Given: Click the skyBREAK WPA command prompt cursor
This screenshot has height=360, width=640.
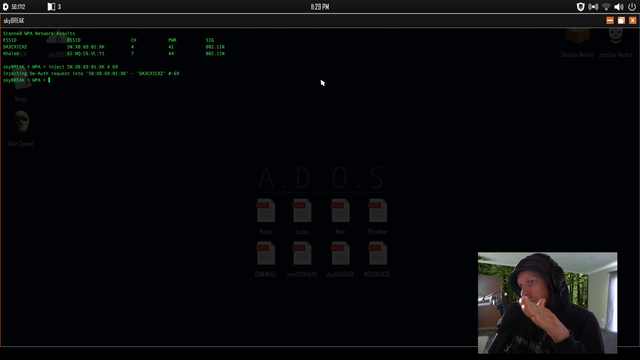Looking at the screenshot, I should 49,80.
